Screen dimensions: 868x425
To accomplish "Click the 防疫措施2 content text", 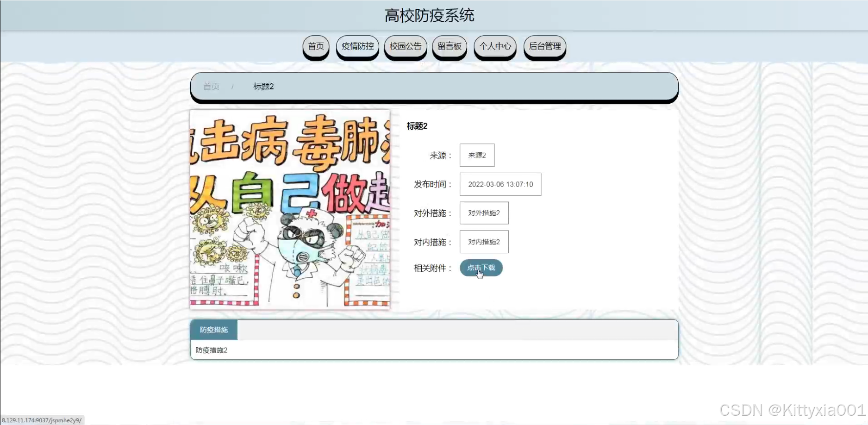I will pos(212,350).
